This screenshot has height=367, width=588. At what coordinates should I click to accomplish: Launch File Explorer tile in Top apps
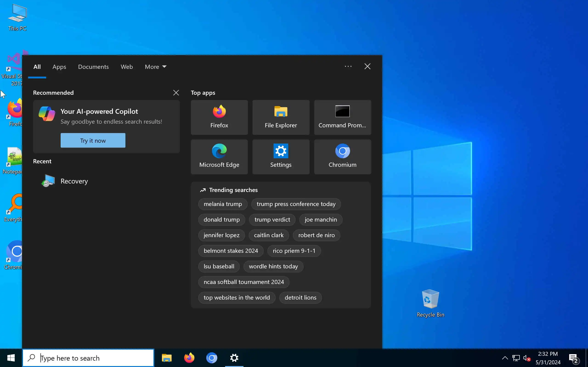(x=281, y=117)
